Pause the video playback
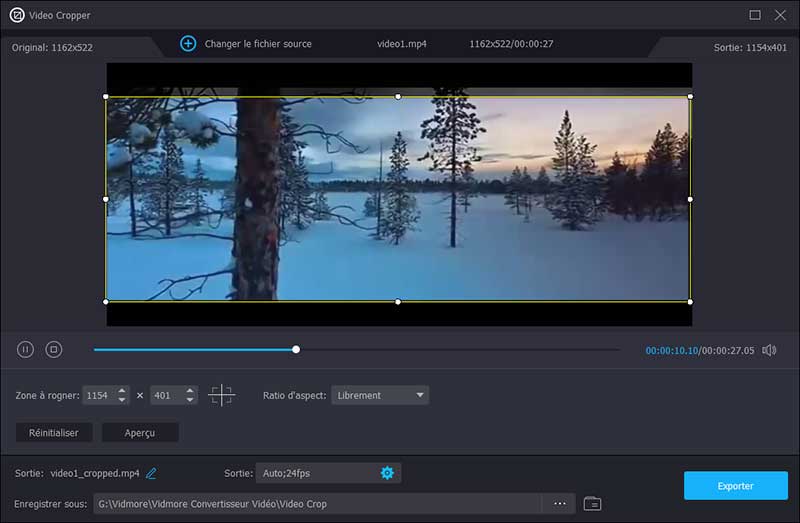Image resolution: width=800 pixels, height=523 pixels. [x=25, y=350]
